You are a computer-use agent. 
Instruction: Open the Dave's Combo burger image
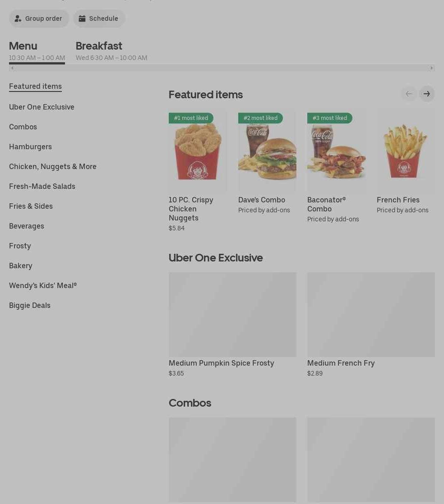coord(267,151)
